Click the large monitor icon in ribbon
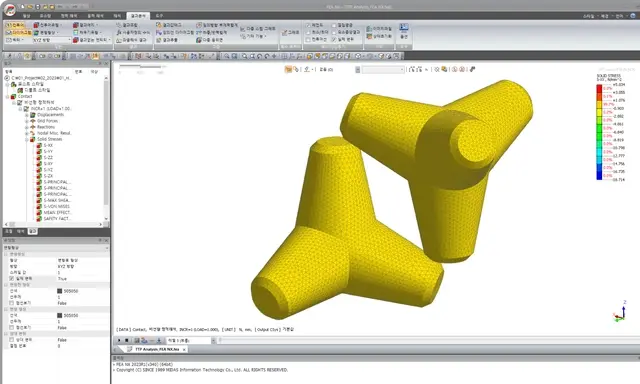This screenshot has width=640, height=384. (x=404, y=28)
